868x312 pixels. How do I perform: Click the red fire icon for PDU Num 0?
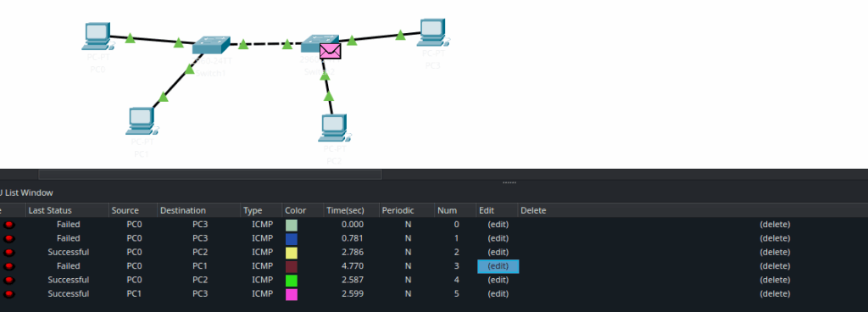point(8,225)
